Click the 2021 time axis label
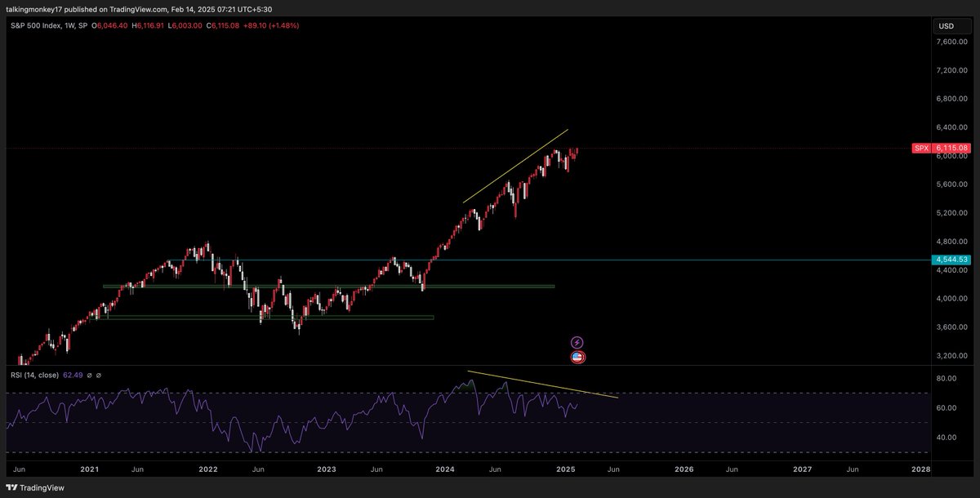The width and height of the screenshot is (980, 498). [x=89, y=470]
